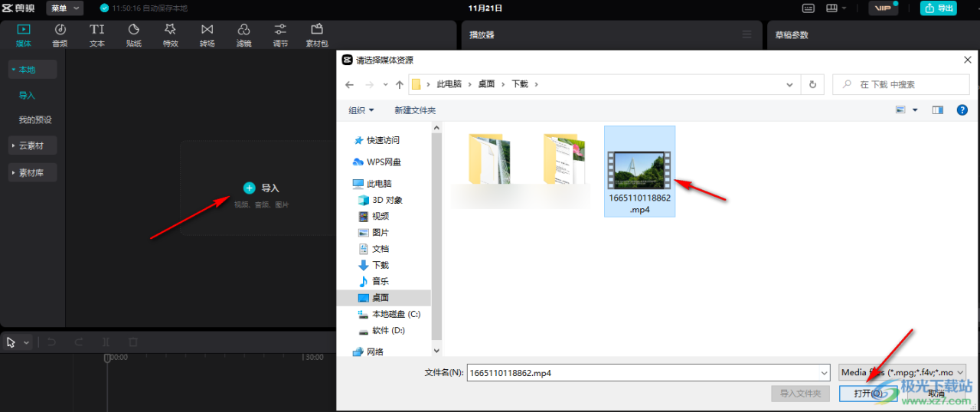Click the 文件名 filename input field
Image resolution: width=980 pixels, height=412 pixels.
click(x=648, y=373)
